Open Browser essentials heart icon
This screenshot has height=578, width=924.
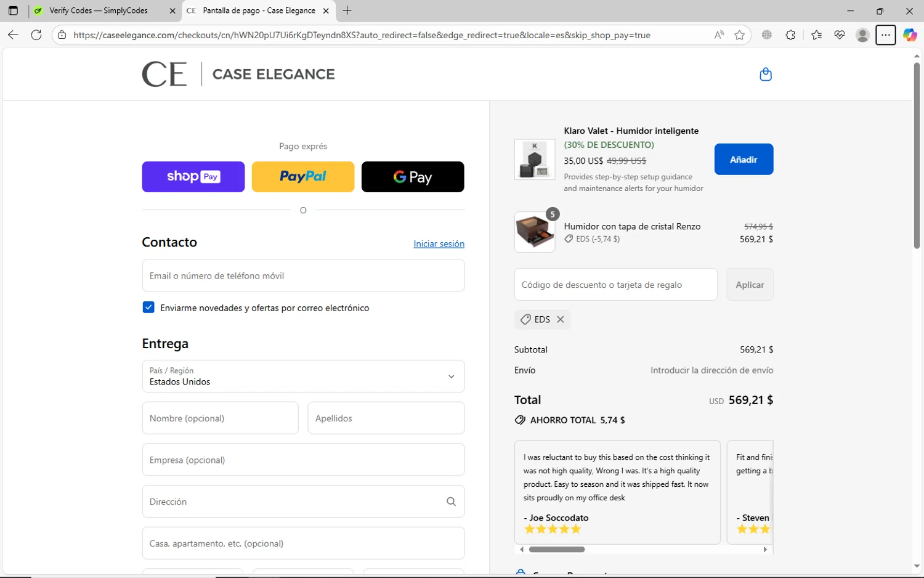tap(839, 35)
